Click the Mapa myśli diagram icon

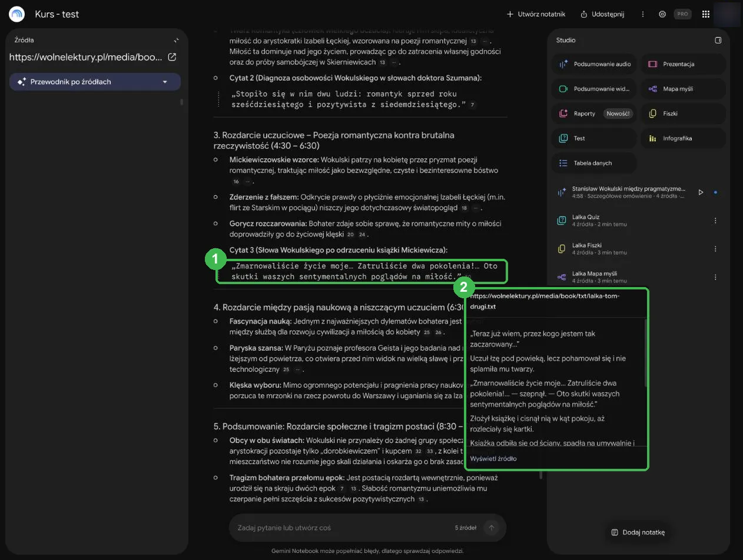(652, 89)
